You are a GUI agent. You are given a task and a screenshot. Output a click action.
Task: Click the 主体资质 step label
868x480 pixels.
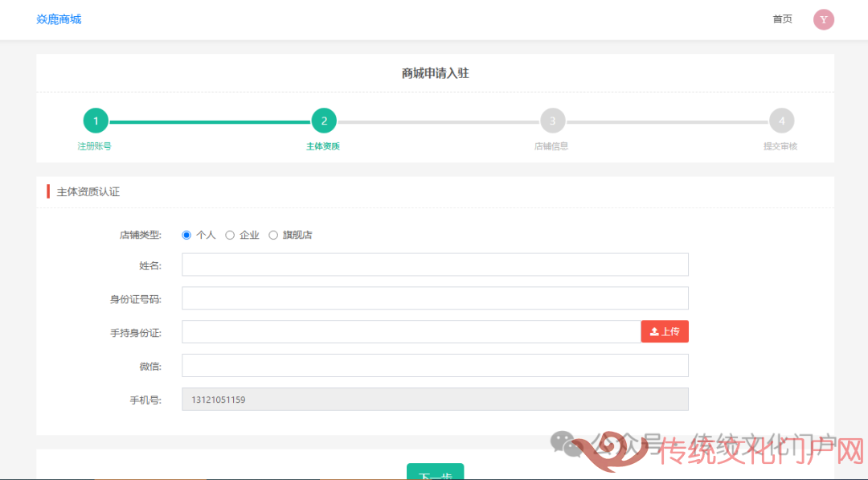323,146
